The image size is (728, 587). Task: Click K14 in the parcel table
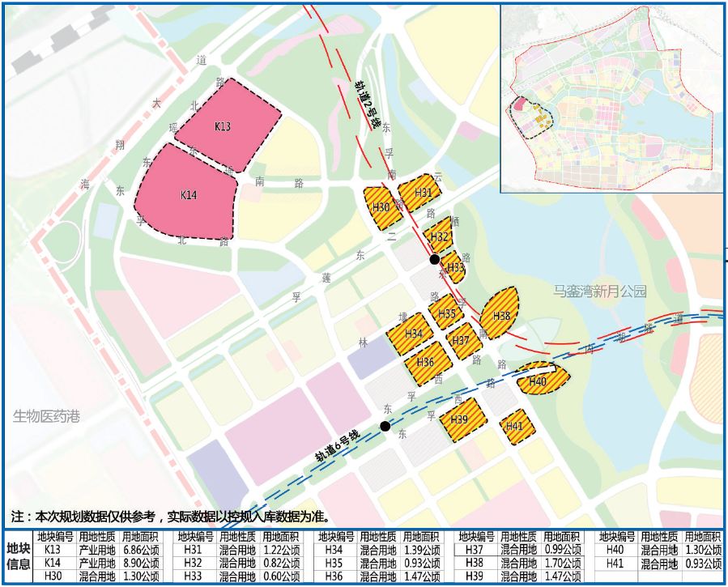[x=52, y=563]
